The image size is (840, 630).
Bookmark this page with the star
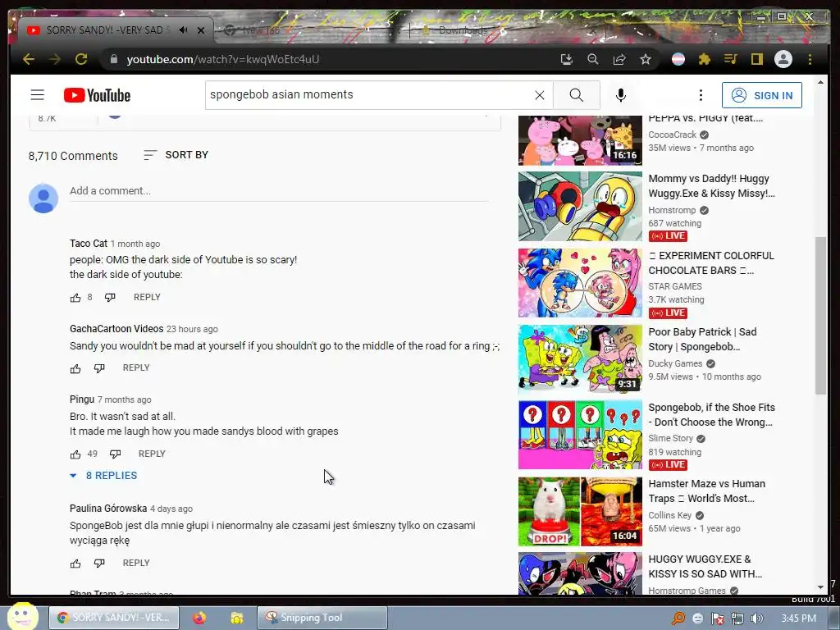pyautogui.click(x=646, y=59)
